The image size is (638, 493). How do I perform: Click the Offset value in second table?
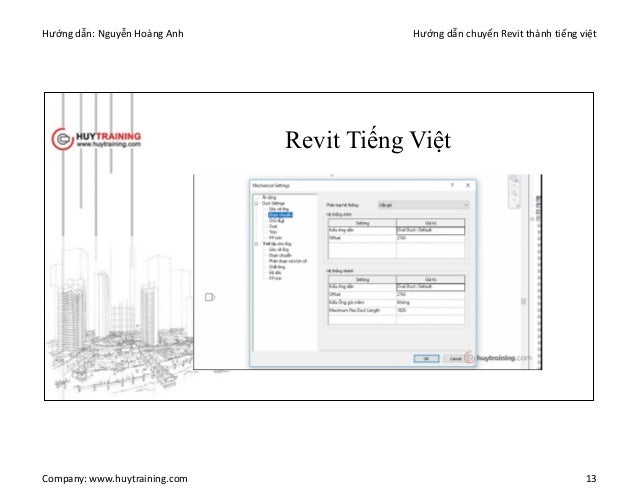coord(430,294)
